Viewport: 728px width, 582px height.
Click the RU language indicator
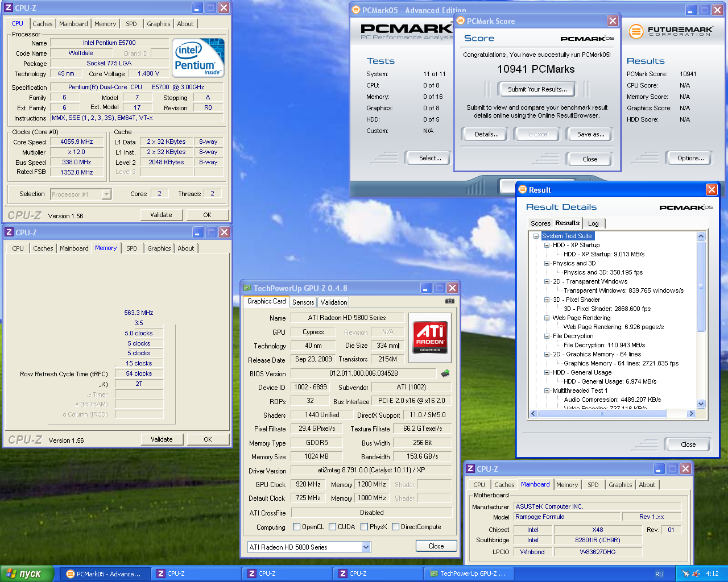pos(659,573)
